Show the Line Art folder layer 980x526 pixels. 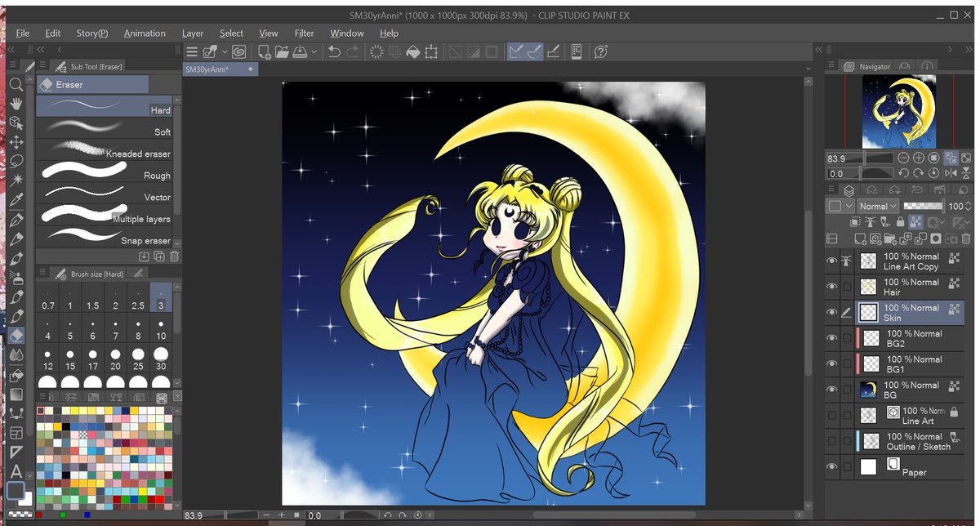pyautogui.click(x=832, y=416)
